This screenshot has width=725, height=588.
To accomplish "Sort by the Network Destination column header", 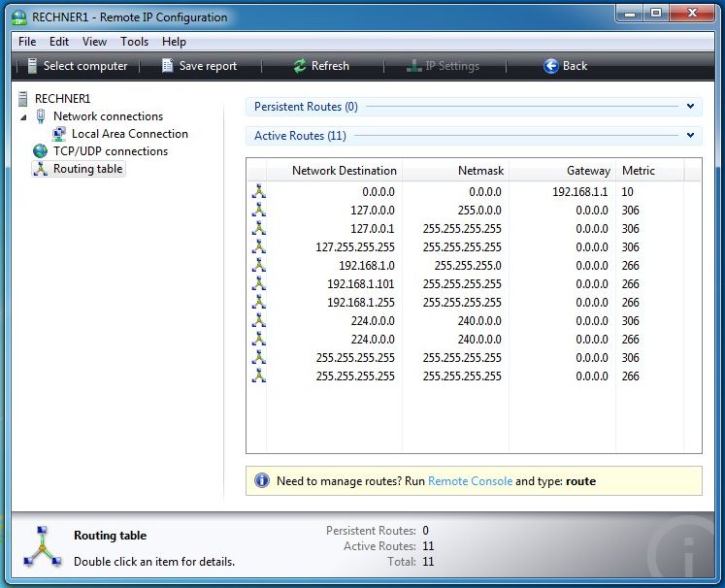I will pyautogui.click(x=344, y=171).
